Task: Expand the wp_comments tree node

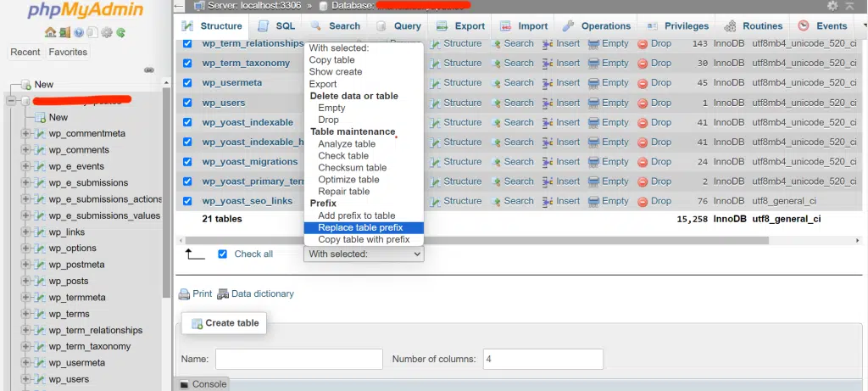Action: point(25,150)
